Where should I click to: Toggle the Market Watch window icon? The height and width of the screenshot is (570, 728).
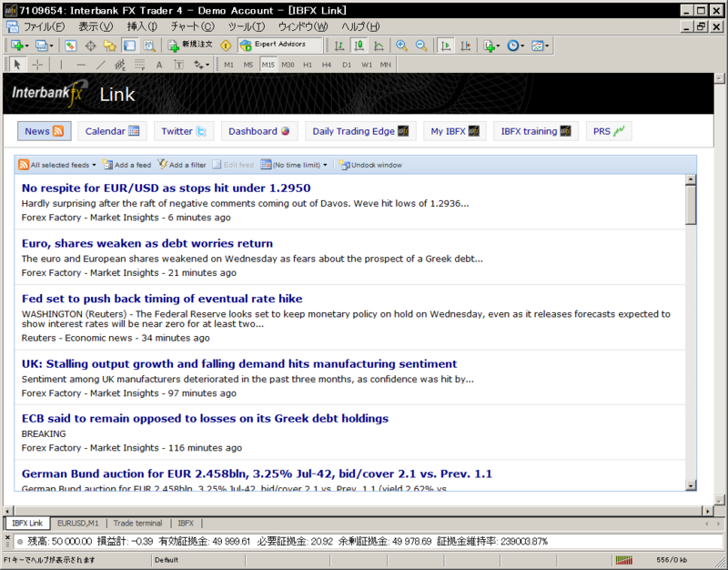tap(71, 46)
